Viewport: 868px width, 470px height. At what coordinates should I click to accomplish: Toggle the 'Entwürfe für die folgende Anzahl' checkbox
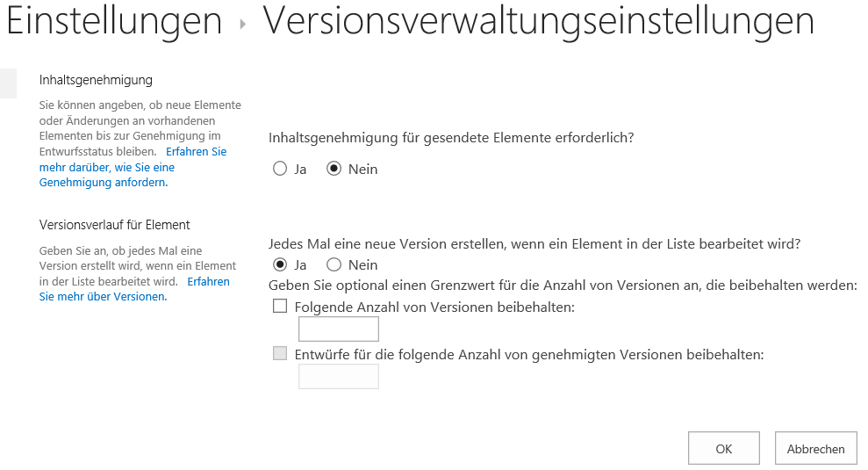click(x=280, y=354)
